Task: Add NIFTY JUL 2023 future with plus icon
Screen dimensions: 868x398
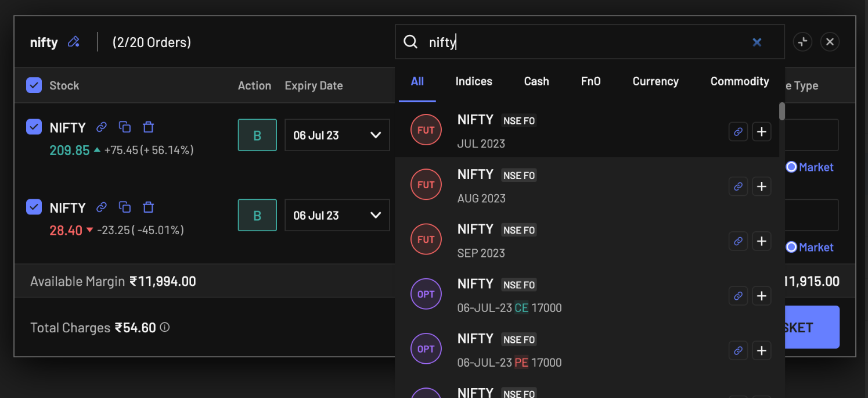Action: [x=761, y=132]
